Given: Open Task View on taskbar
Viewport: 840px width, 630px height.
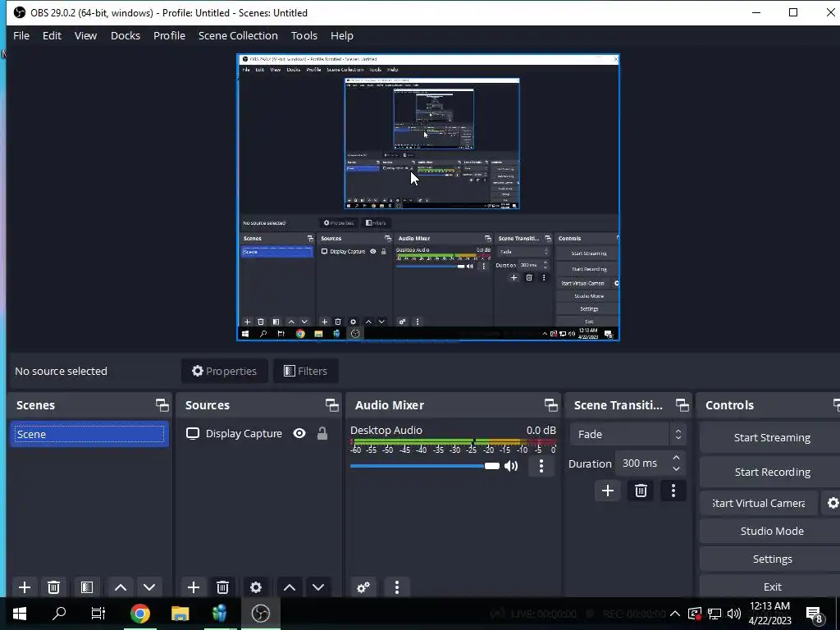Looking at the screenshot, I should (98, 614).
